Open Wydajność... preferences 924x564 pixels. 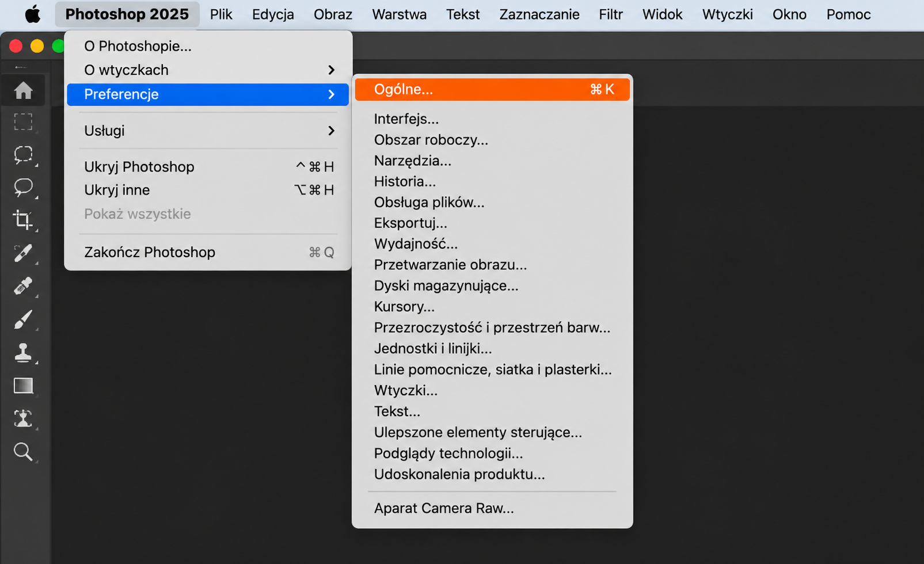click(492, 244)
